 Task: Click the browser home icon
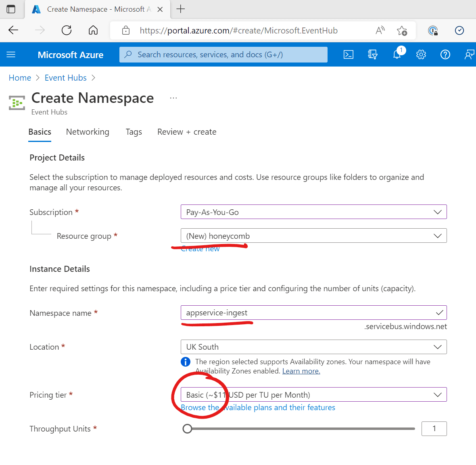(93, 30)
